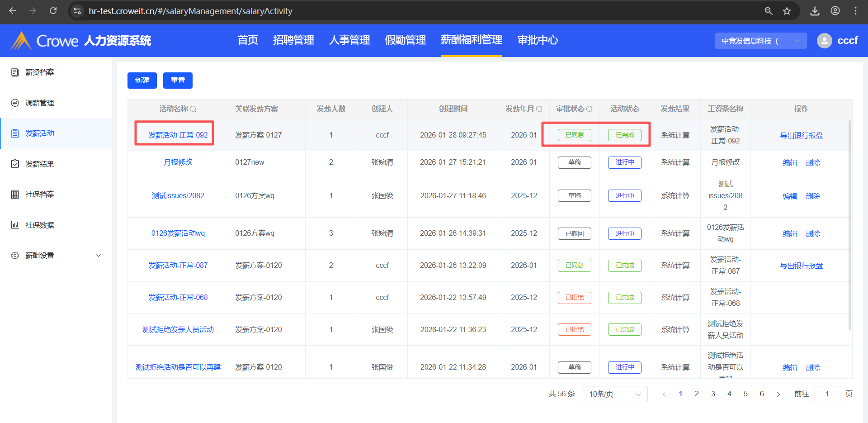Click the search icon beside 活动名称 column header
The width and height of the screenshot is (868, 423).
[x=193, y=109]
